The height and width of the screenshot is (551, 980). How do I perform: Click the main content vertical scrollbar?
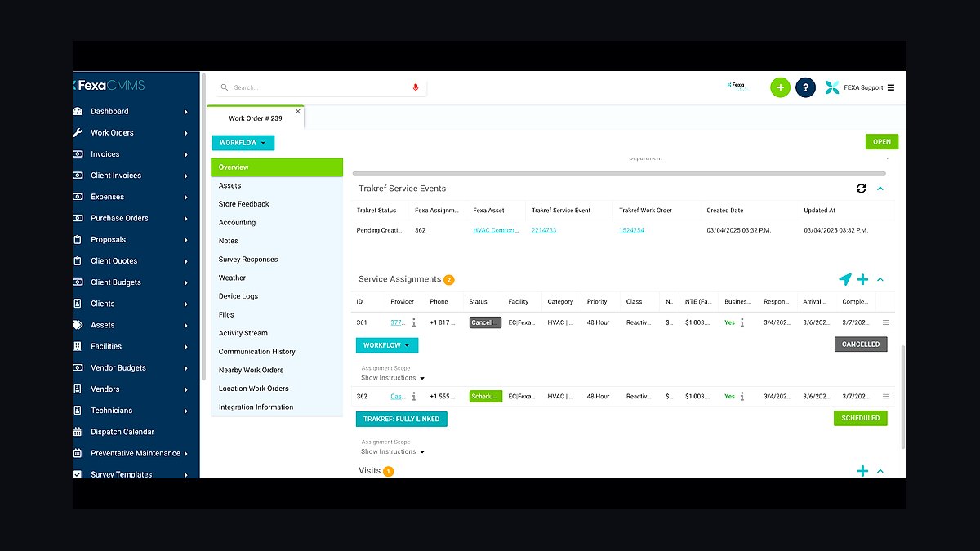(x=902, y=396)
